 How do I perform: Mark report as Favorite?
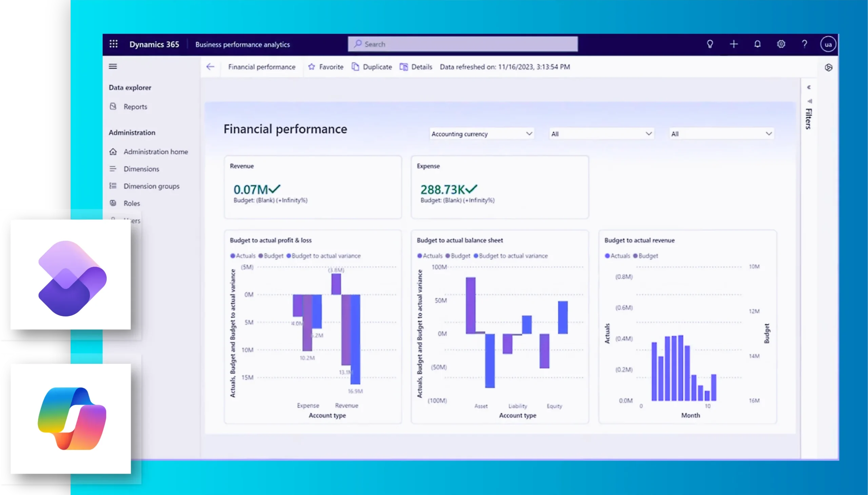[x=326, y=67]
